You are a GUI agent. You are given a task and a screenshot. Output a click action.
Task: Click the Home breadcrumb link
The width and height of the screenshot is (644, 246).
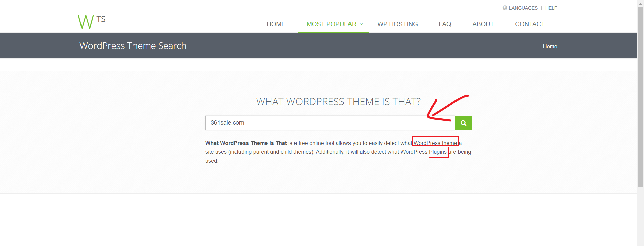coord(550,46)
